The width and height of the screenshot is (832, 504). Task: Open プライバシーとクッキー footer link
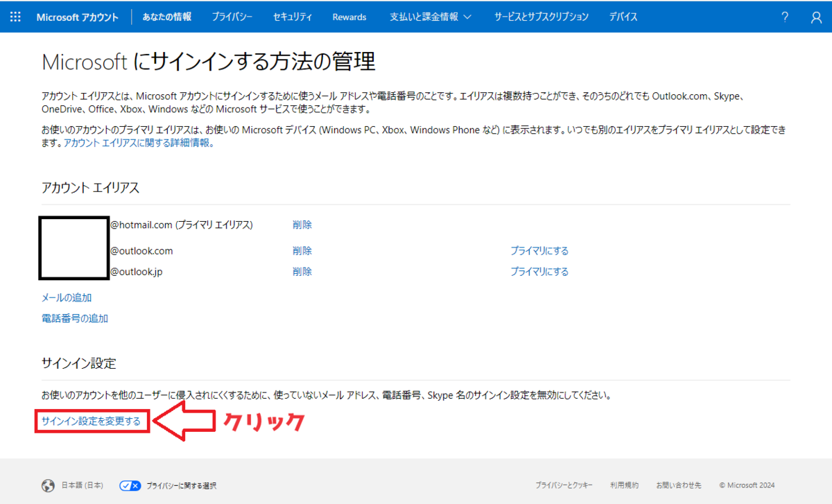pyautogui.click(x=564, y=485)
